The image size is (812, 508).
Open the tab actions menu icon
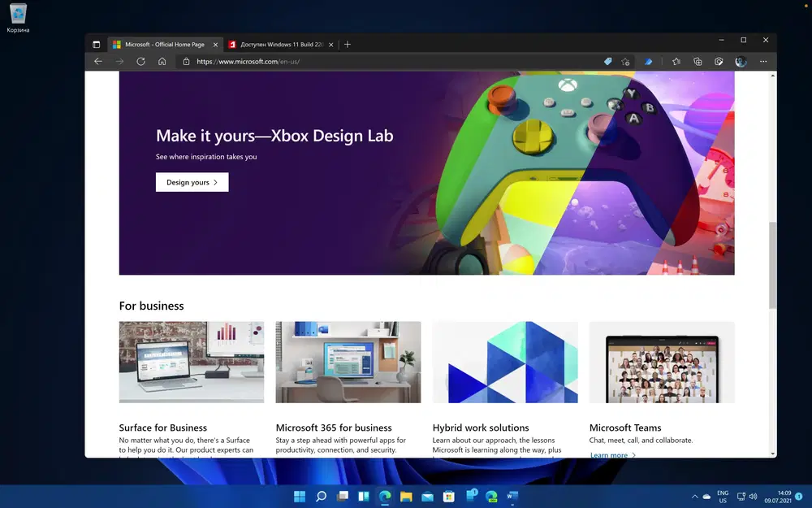(x=97, y=45)
